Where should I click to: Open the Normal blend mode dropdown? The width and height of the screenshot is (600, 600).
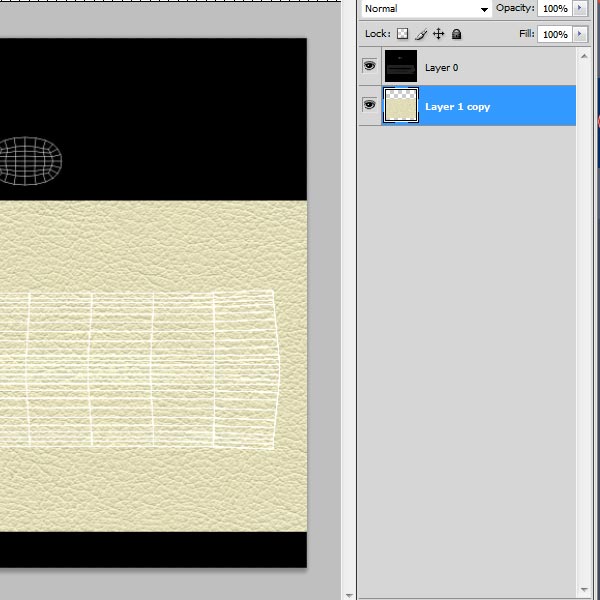[x=426, y=9]
